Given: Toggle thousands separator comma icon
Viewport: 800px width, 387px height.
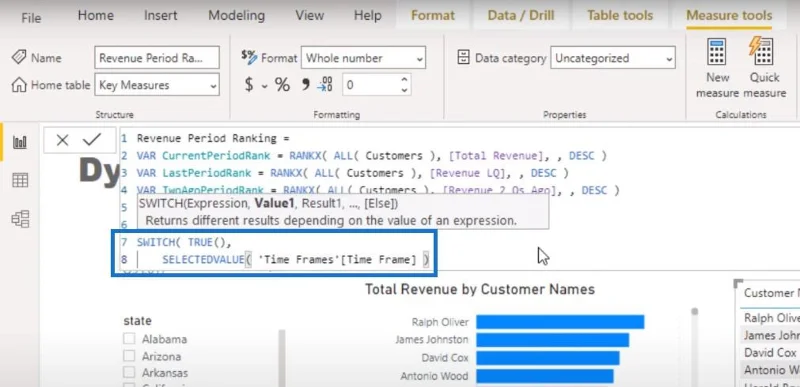Looking at the screenshot, I should coord(306,85).
